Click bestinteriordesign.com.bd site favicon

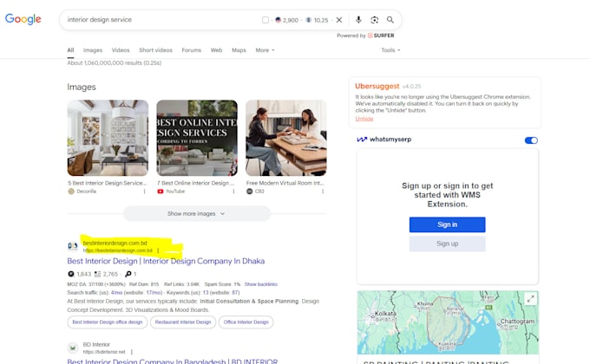73,246
